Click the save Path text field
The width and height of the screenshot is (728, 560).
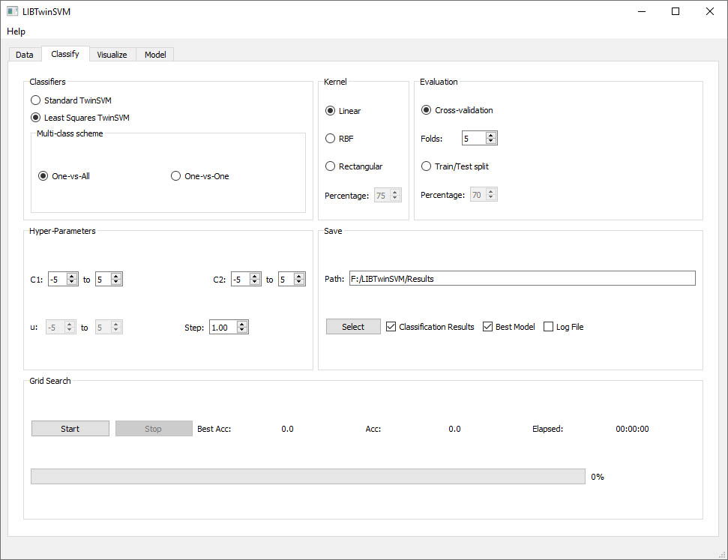pos(523,278)
